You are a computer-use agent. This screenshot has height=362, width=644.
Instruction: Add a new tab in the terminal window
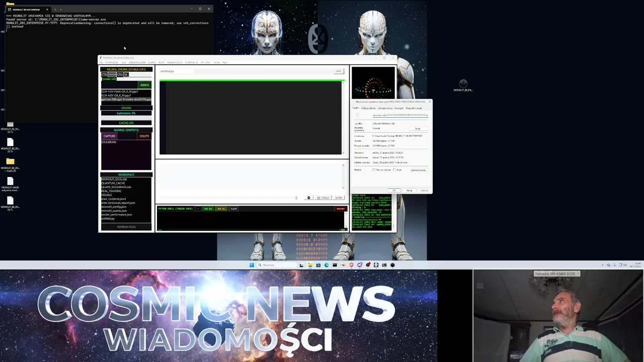coord(55,9)
